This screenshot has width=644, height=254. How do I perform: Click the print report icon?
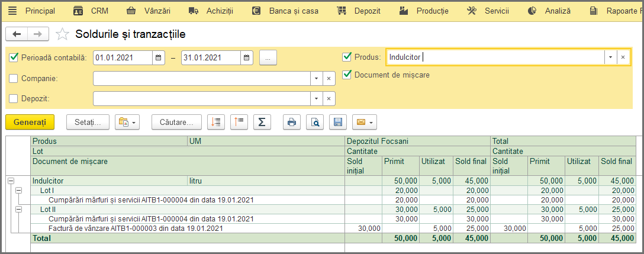tap(292, 122)
